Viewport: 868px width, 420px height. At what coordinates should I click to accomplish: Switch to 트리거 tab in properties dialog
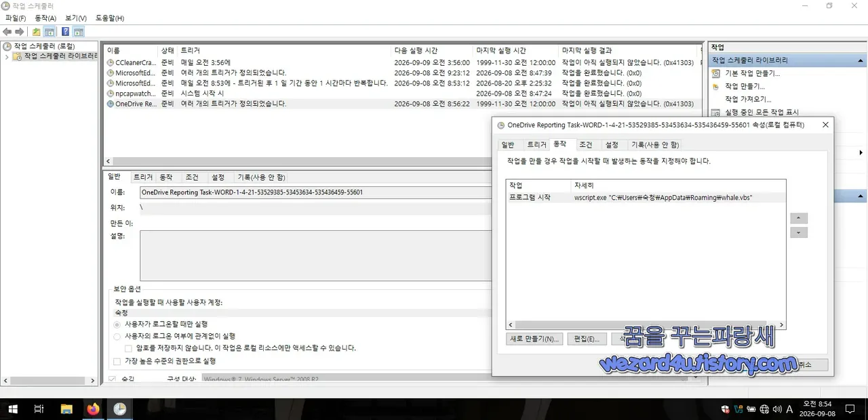point(536,145)
